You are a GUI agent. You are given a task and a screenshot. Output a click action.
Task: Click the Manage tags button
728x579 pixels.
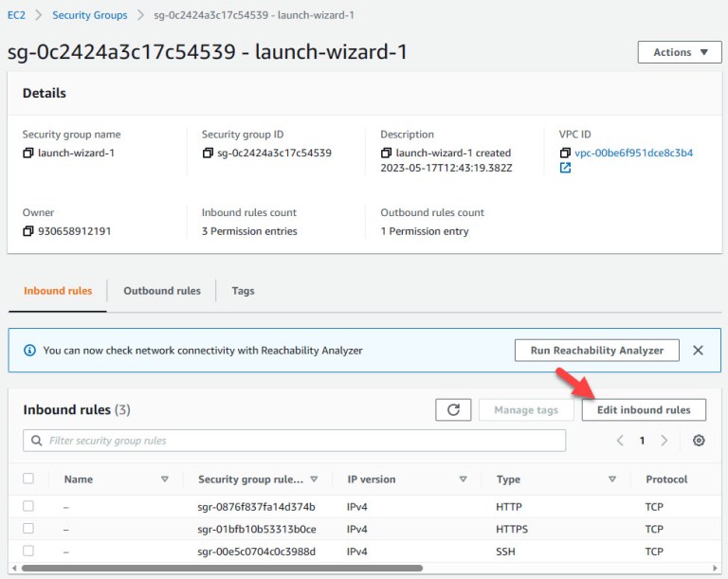click(526, 410)
